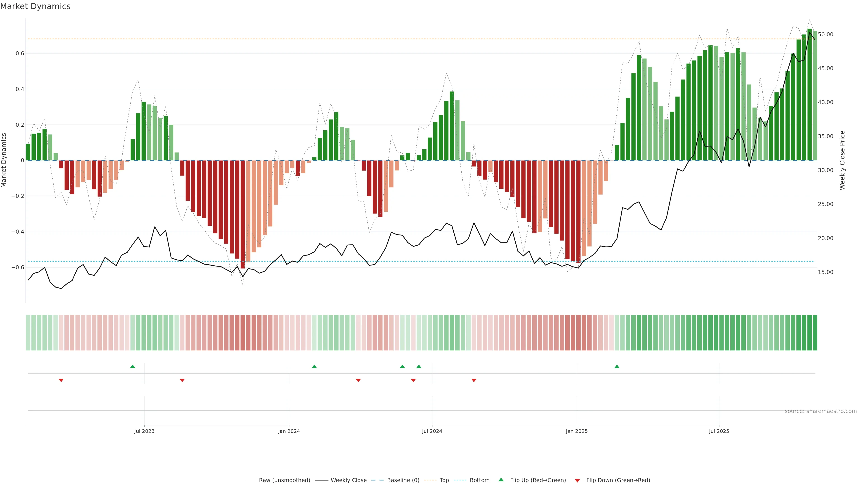This screenshot has height=488, width=868.
Task: Click the green flip-up marker after Jan 2024
Action: click(314, 366)
